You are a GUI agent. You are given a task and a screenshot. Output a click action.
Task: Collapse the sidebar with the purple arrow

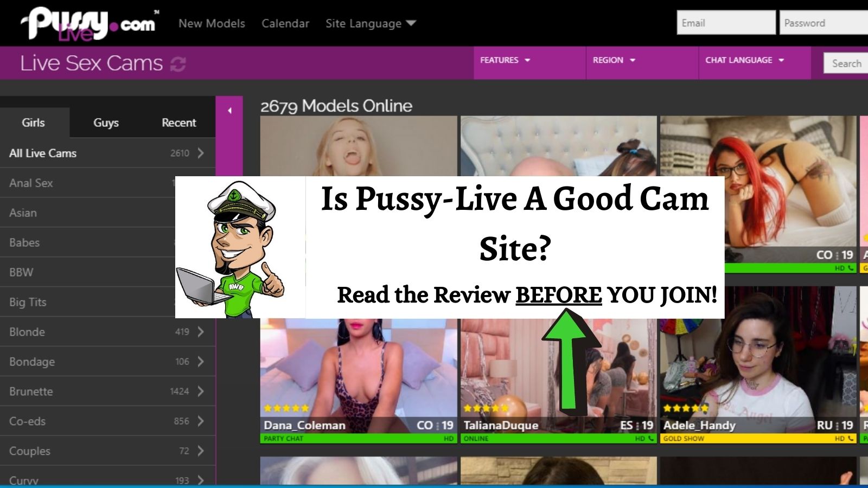pos(229,111)
